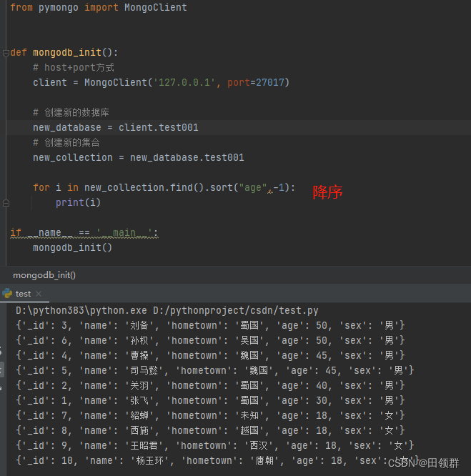Viewport: 471px width, 476px height.
Task: Click the port=27017 argument
Action: pos(256,83)
